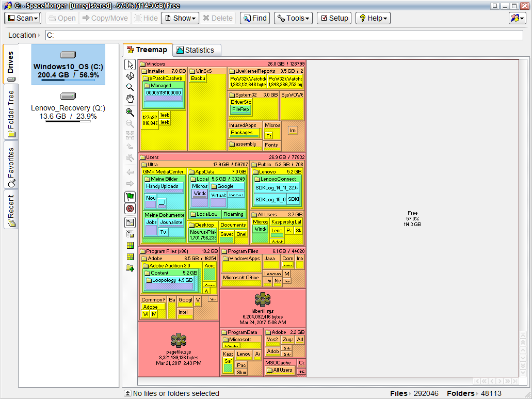Select the Users folder header
Image resolution: width=532 pixels, height=399 pixels.
222,157
